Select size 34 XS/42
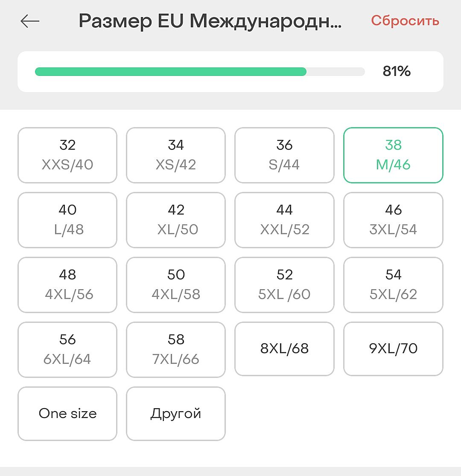 176,155
